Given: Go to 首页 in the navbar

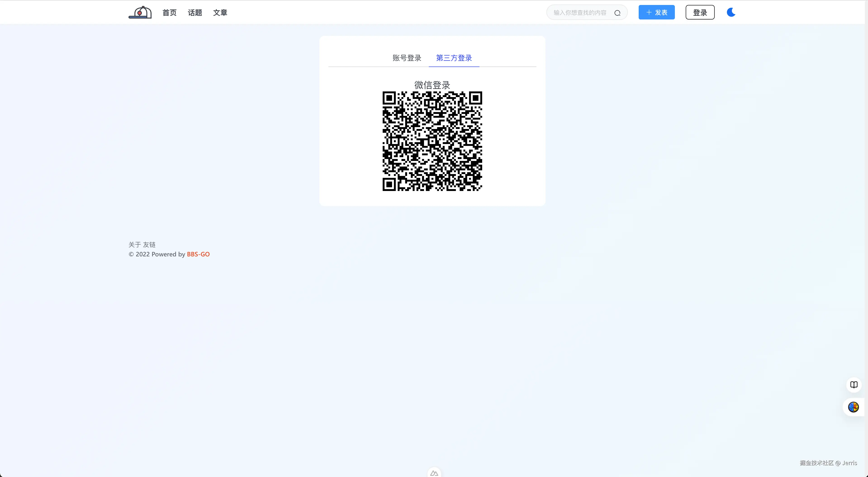Looking at the screenshot, I should coord(169,12).
